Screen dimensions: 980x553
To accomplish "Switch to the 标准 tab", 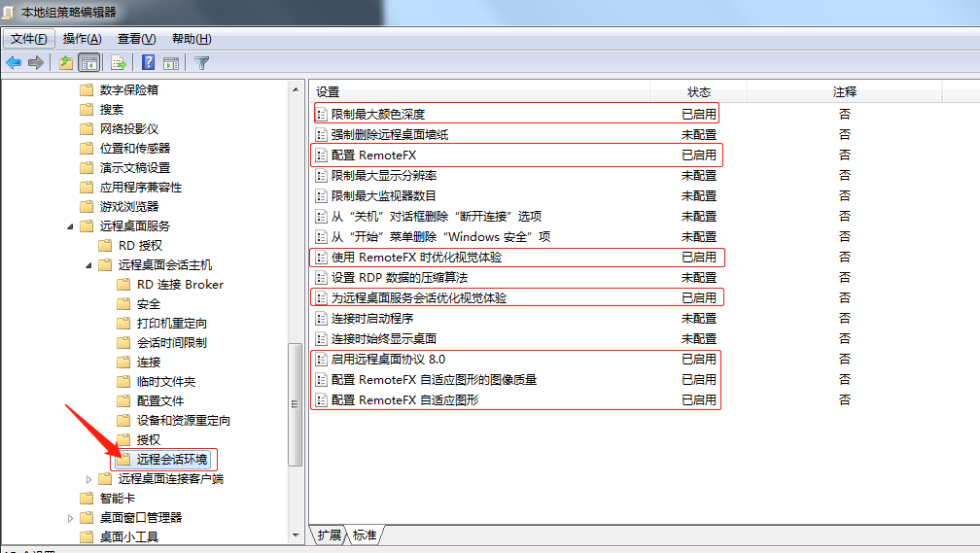I will pyautogui.click(x=365, y=535).
